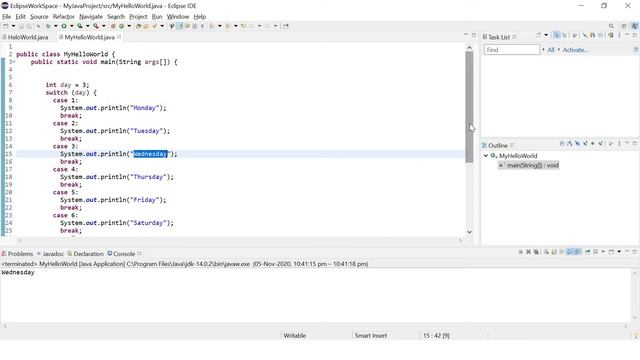This screenshot has height=360, width=640.
Task: Click the Debug bug icon in toolbar
Action: coord(48,26)
